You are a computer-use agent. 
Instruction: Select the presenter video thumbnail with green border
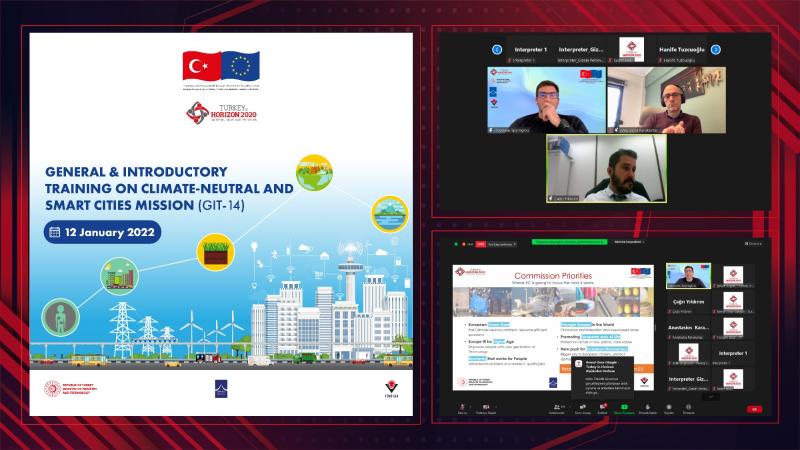coord(688,276)
